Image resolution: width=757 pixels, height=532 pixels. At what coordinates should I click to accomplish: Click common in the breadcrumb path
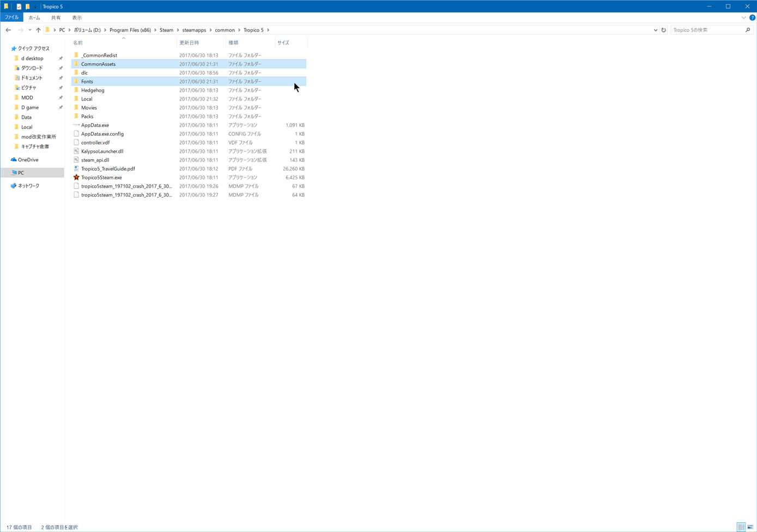[225, 30]
